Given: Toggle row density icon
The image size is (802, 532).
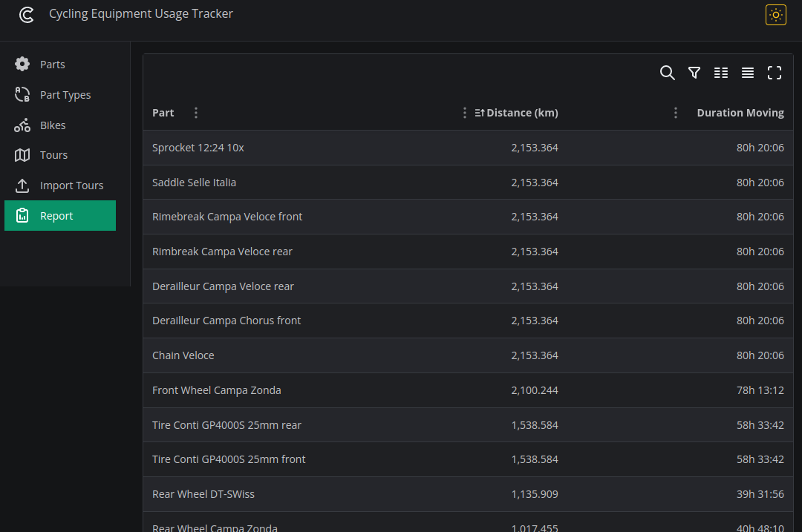Looking at the screenshot, I should (x=747, y=73).
